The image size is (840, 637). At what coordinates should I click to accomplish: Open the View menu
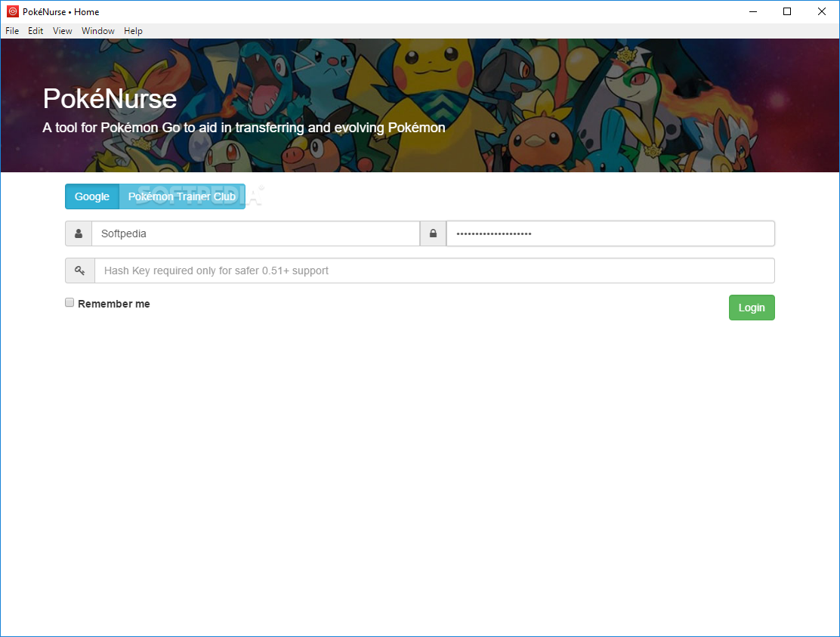coord(62,31)
